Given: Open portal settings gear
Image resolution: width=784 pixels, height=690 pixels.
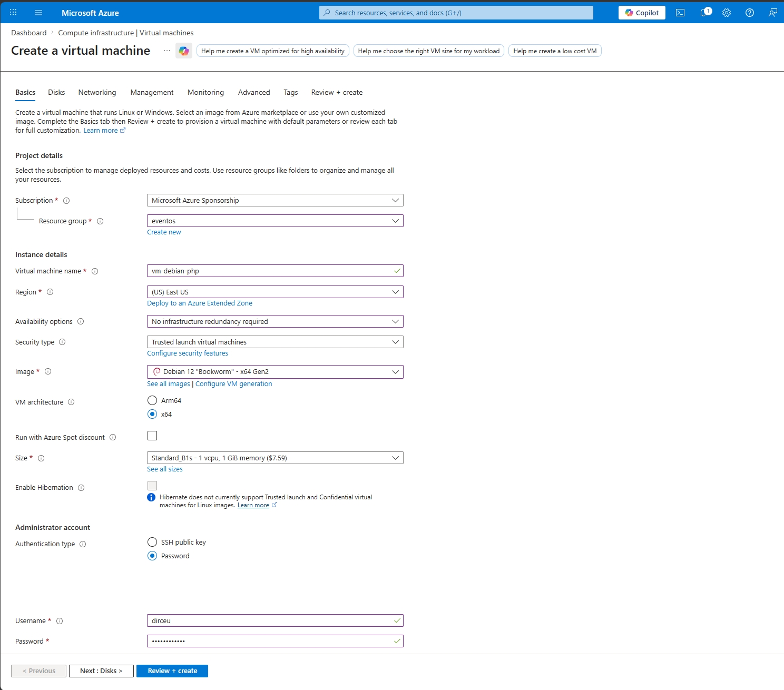Looking at the screenshot, I should pyautogui.click(x=727, y=13).
